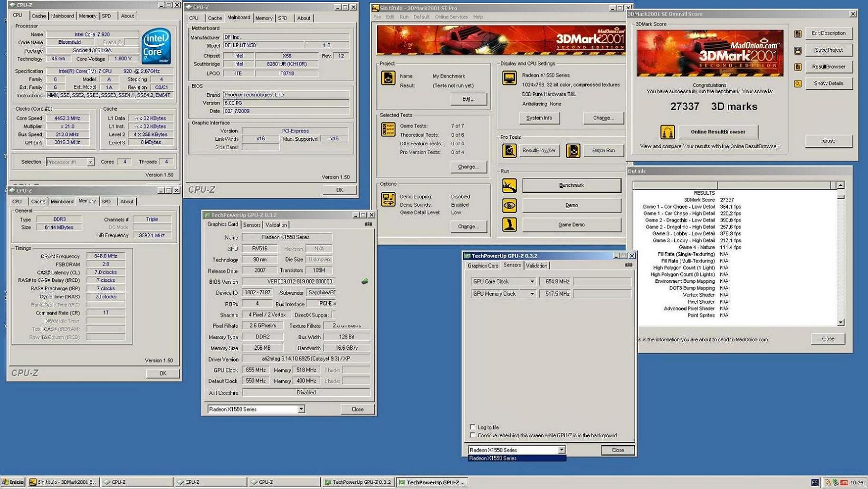Switch to the Sensors tab in the GPU-Z Graphics Card window
The height and width of the screenshot is (489, 868).
[x=251, y=225]
